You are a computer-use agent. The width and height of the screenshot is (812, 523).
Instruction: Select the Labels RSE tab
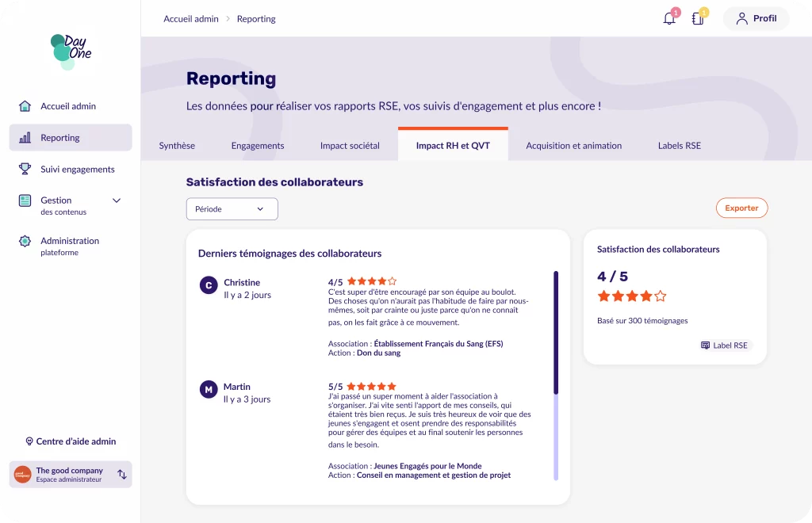[x=679, y=146]
